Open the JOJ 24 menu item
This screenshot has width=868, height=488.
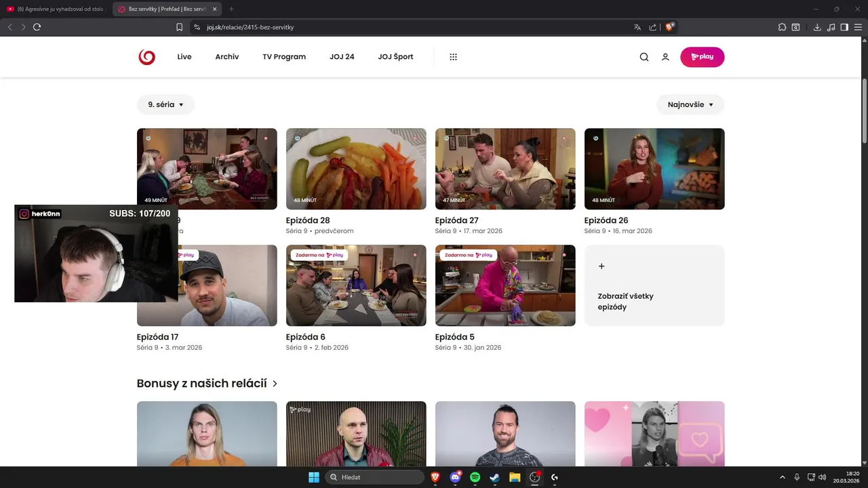click(342, 57)
